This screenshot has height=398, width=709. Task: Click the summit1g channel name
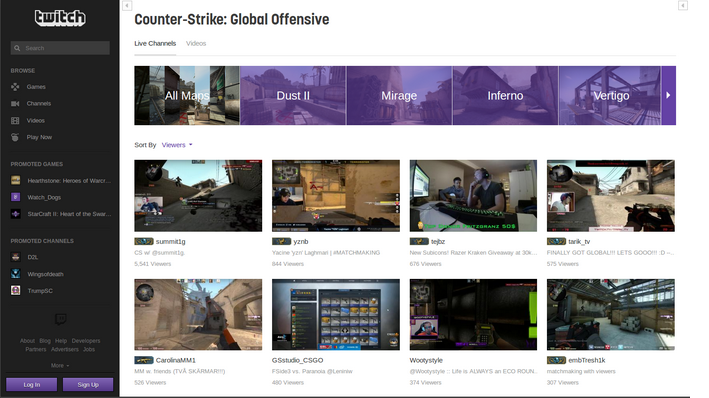tap(170, 242)
